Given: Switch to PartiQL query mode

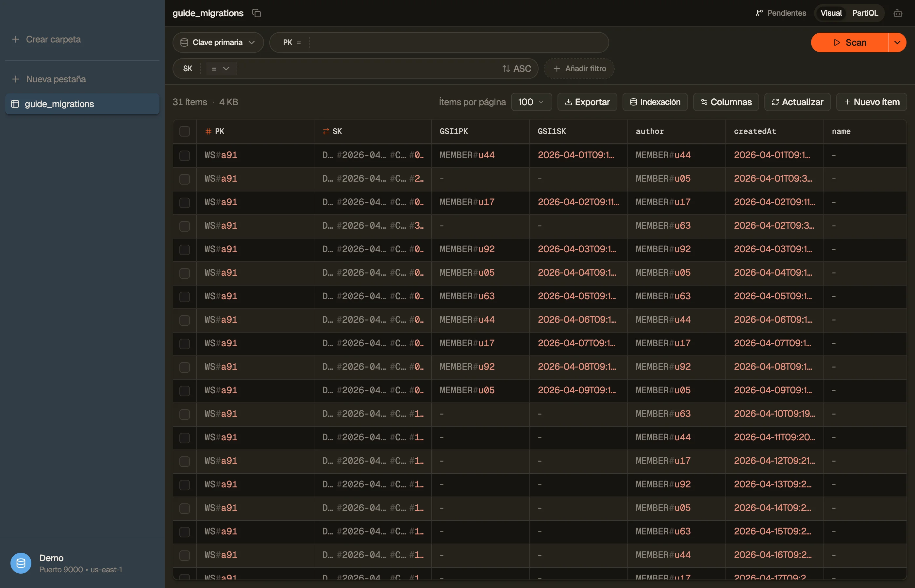Looking at the screenshot, I should point(865,13).
